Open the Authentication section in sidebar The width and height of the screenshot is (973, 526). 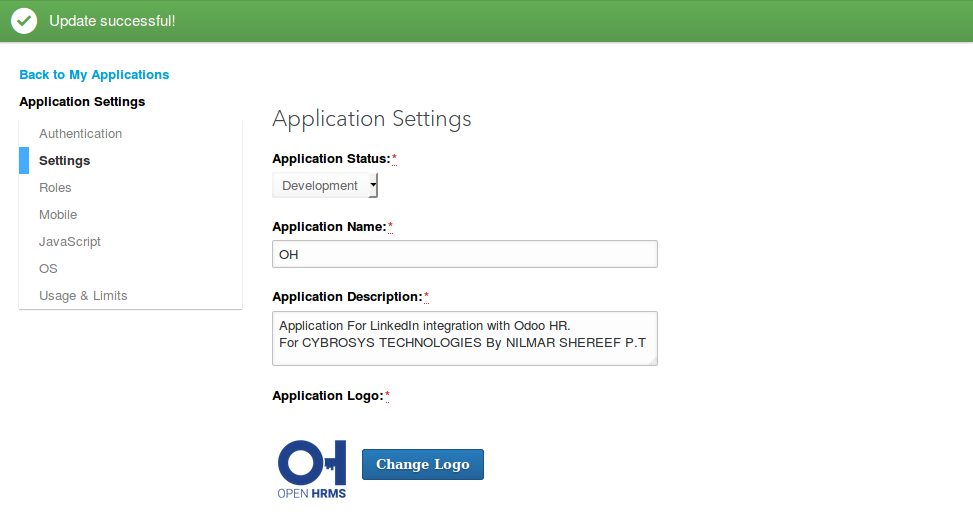click(80, 134)
